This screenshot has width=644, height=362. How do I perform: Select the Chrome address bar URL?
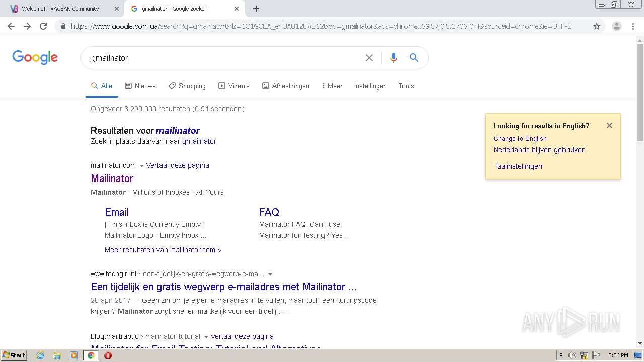(x=321, y=26)
